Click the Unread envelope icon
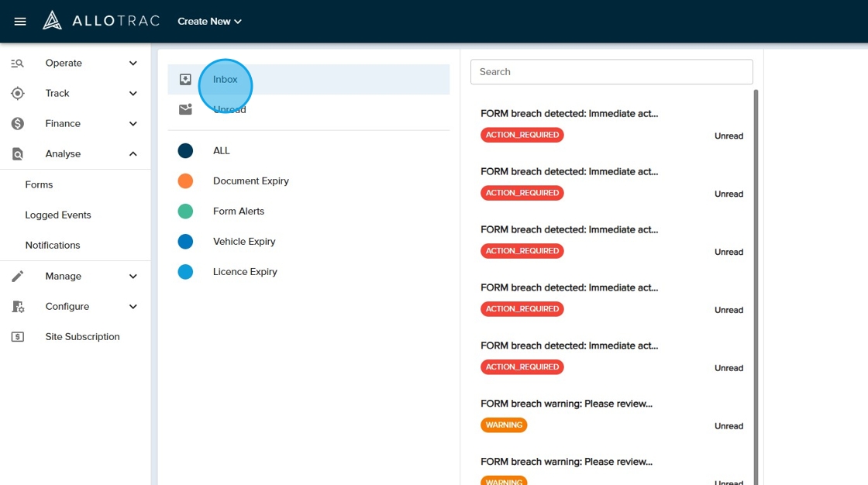868x485 pixels. 185,110
